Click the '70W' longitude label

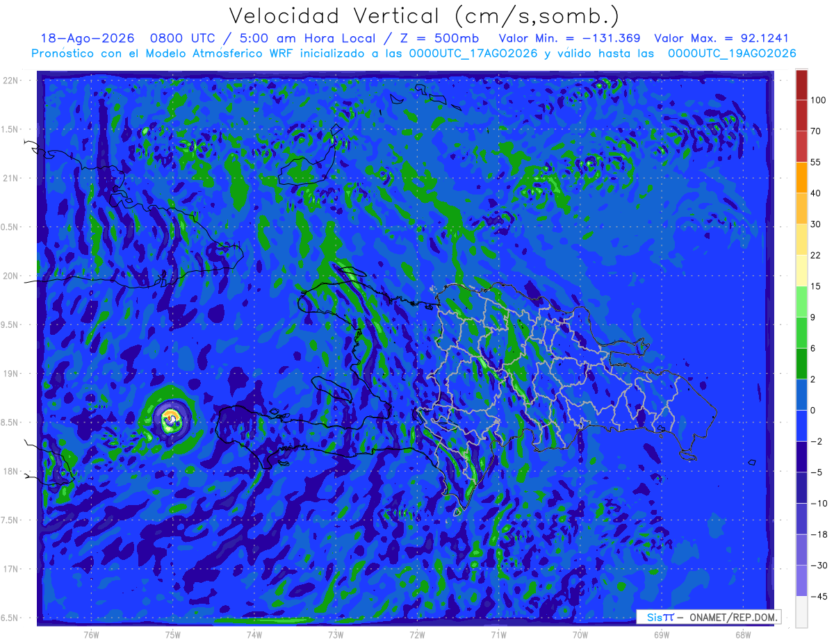click(580, 634)
